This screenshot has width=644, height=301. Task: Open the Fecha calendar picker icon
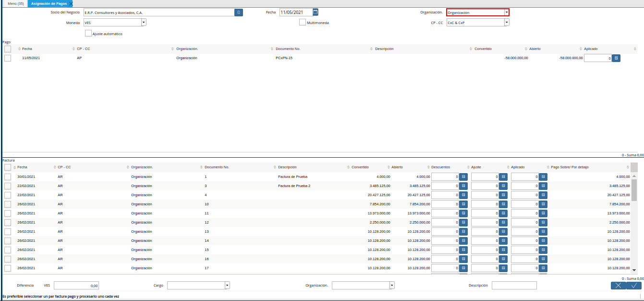316,12
